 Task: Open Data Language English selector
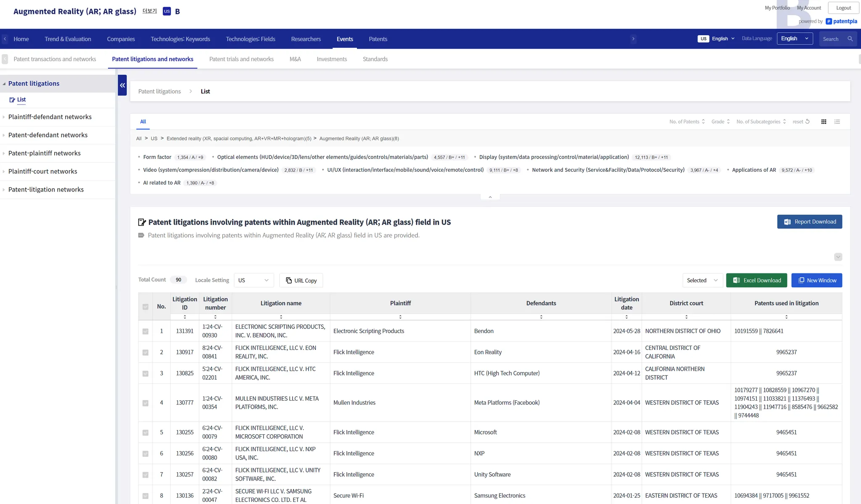pos(794,39)
